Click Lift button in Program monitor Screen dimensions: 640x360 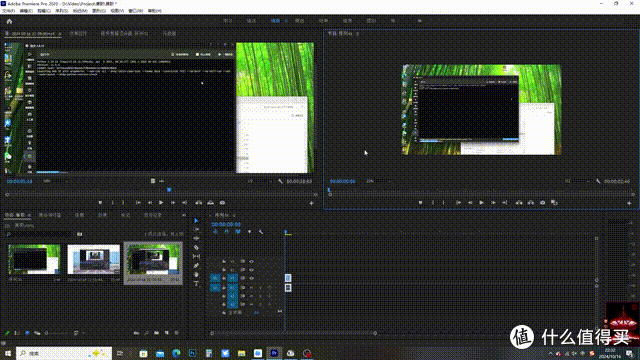(519, 203)
